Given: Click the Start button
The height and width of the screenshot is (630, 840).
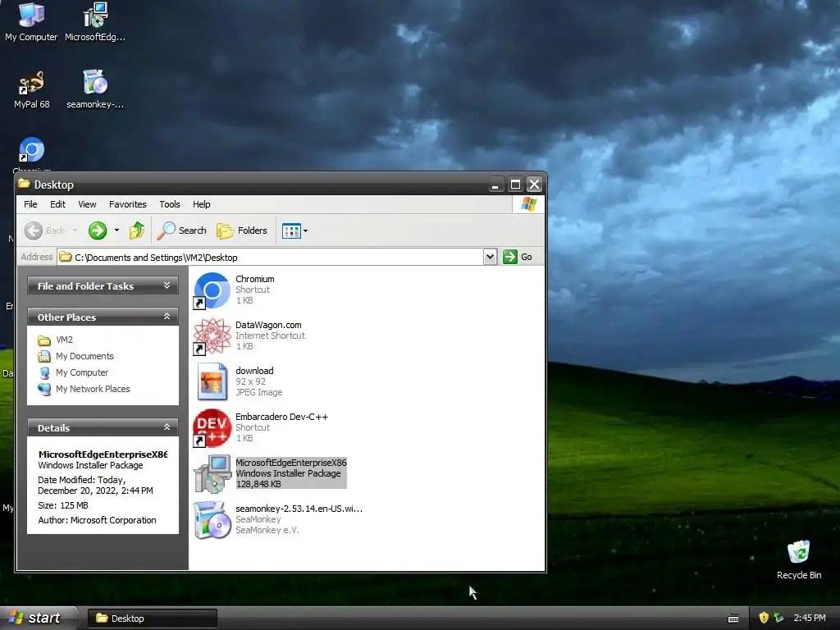Looking at the screenshot, I should tap(38, 618).
